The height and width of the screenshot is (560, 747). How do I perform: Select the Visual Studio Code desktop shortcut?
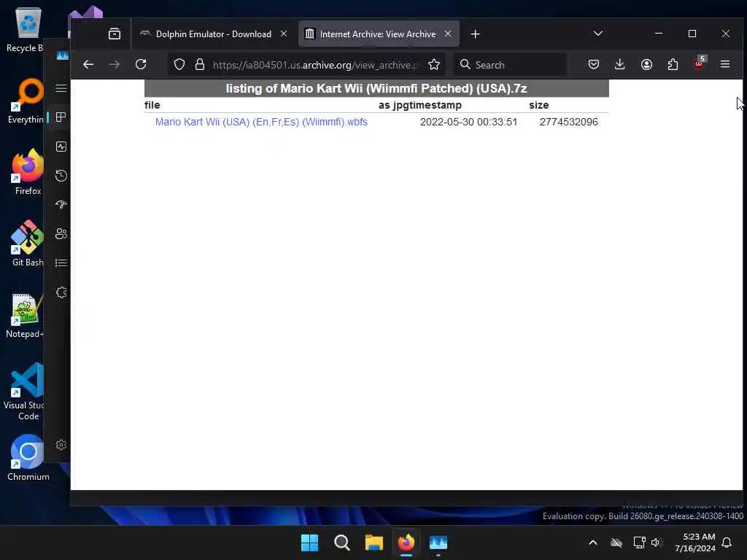point(25,392)
